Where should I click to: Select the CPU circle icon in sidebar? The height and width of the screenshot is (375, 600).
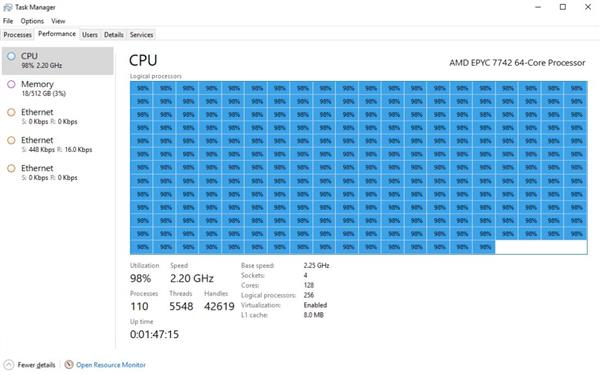(x=11, y=56)
